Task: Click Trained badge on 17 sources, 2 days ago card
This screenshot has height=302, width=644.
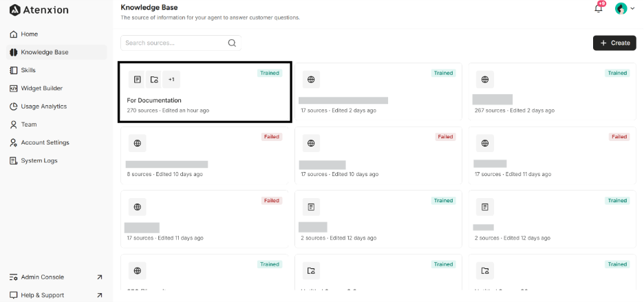Action: 444,73
